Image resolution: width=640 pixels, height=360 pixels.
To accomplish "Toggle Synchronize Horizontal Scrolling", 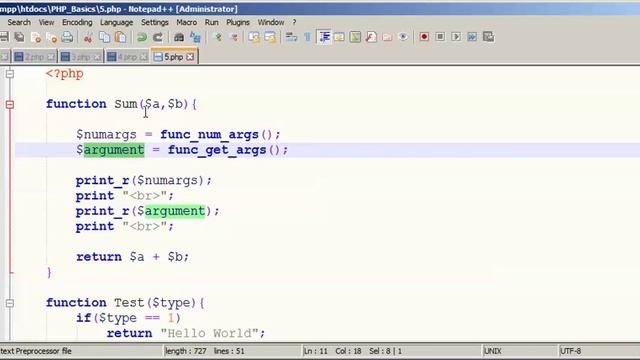I will pyautogui.click(x=270, y=37).
